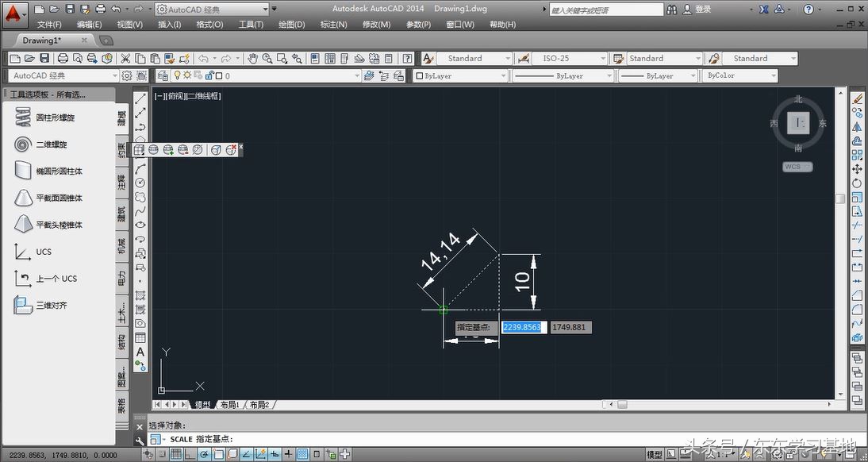This screenshot has height=462, width=868.
Task: Choose the 三维对齐 (3D align) tool
Action: click(x=51, y=305)
